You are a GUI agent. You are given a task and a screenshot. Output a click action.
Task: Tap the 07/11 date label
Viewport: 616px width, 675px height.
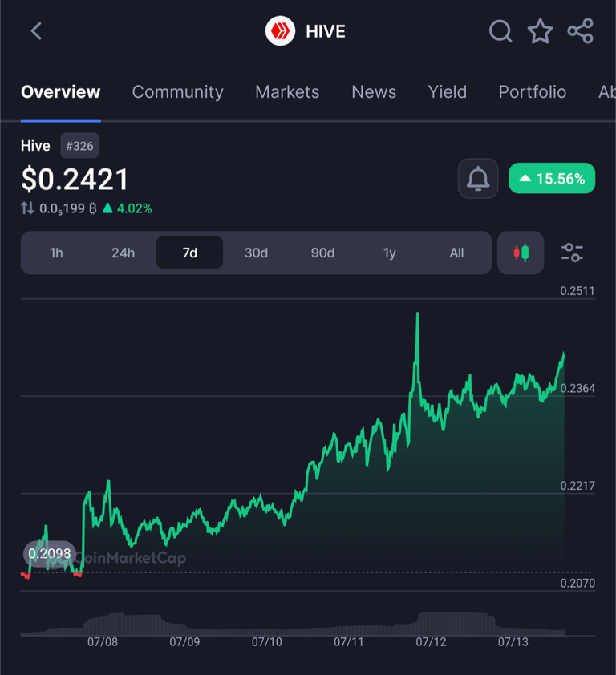pyautogui.click(x=348, y=642)
